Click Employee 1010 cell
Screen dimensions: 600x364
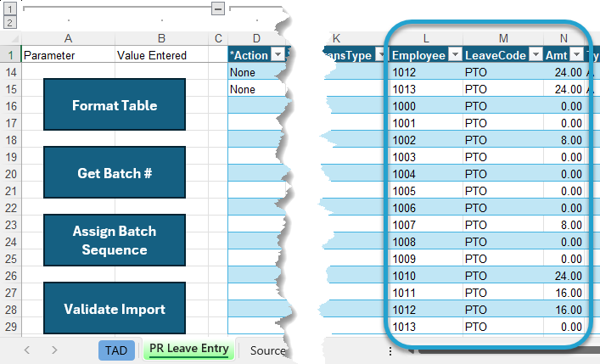click(425, 276)
